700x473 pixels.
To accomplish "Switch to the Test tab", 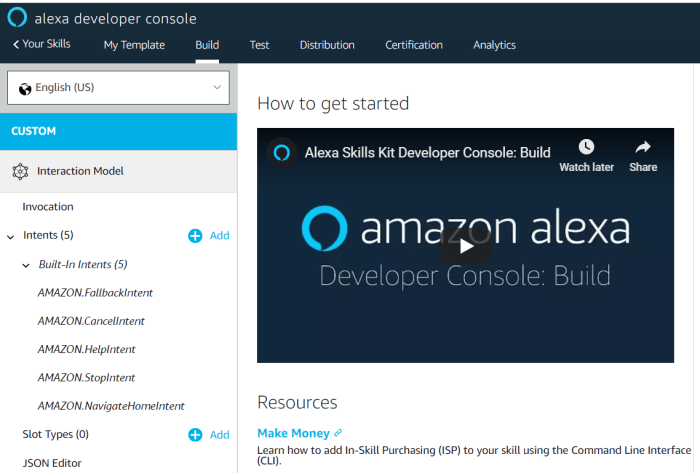I will click(259, 45).
